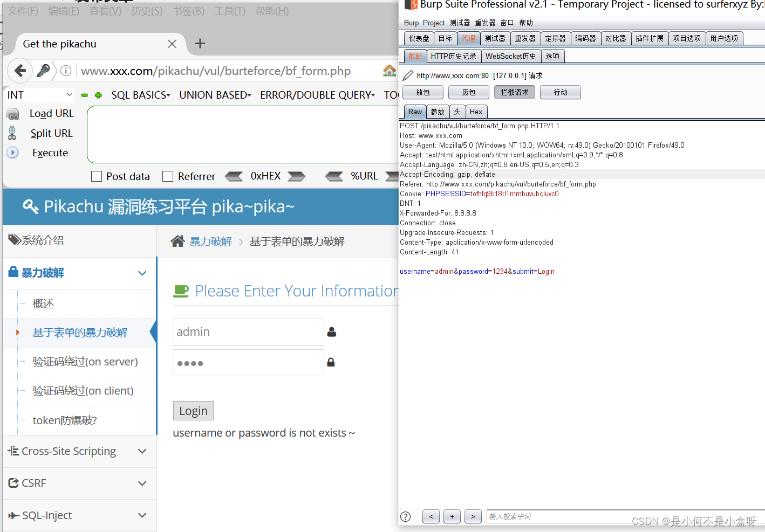Click the key icon in Pikachu header
This screenshot has width=765, height=532.
(x=30, y=206)
